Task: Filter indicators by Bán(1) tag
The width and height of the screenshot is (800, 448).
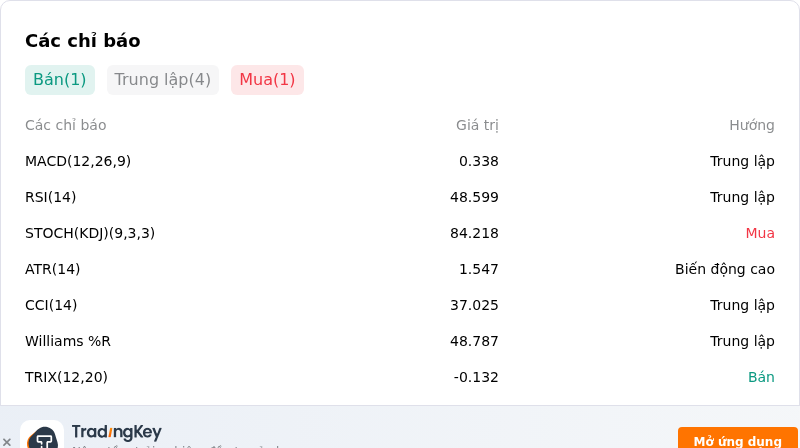Action: (60, 80)
